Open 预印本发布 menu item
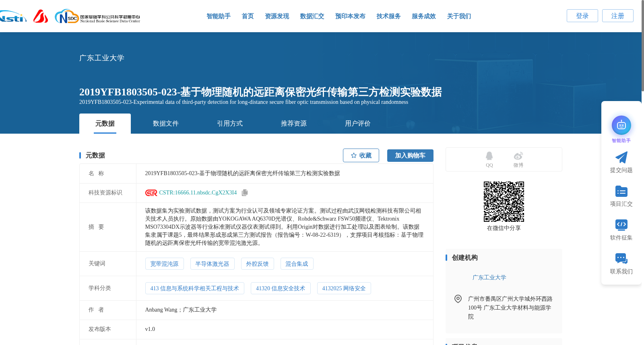This screenshot has height=345, width=644. (350, 16)
